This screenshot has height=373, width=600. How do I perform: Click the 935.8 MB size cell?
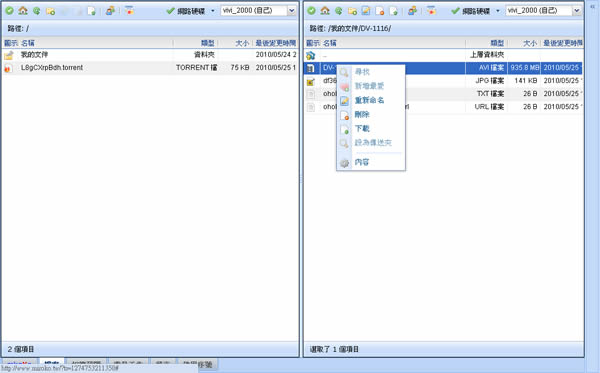pyautogui.click(x=525, y=68)
